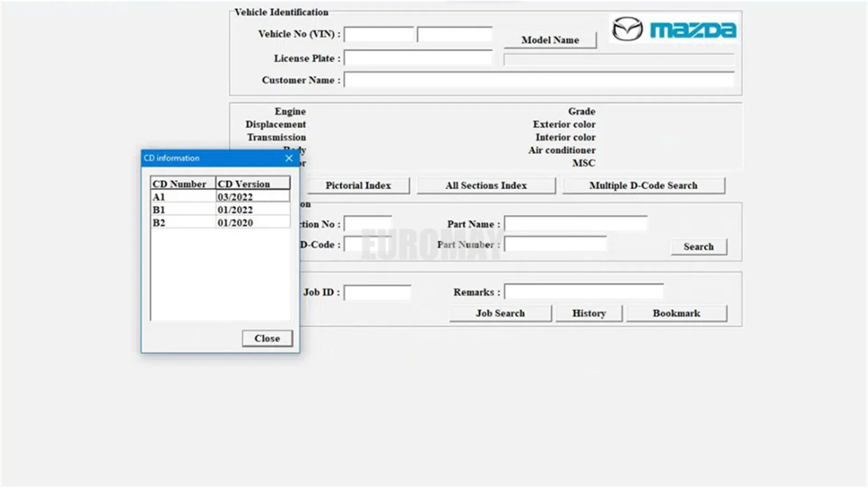
Task: Click the Close button in CD information
Action: [x=267, y=338]
